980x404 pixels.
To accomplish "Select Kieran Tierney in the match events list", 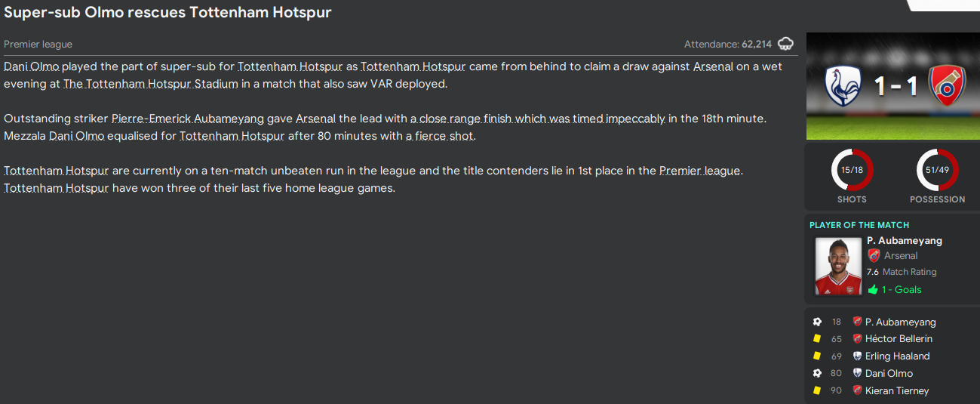I will (x=897, y=390).
